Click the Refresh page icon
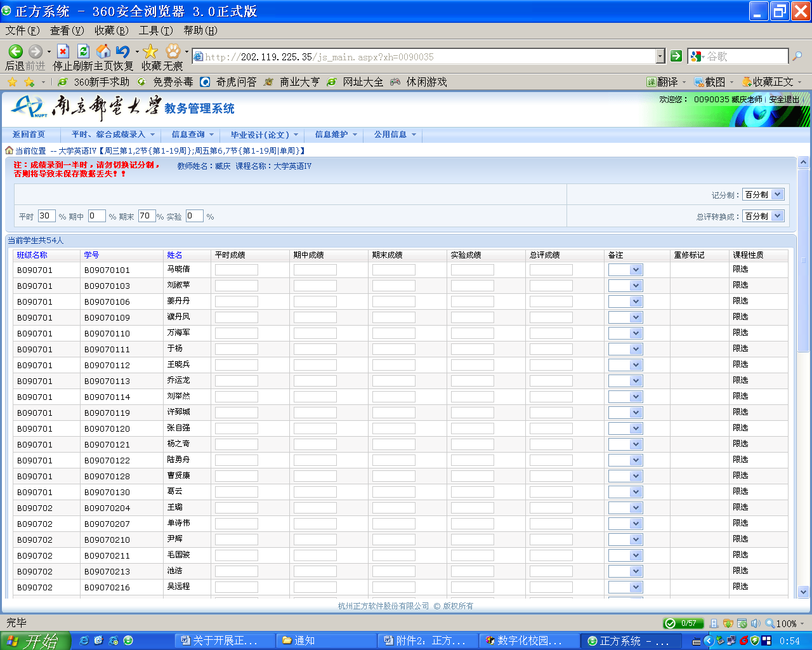This screenshot has width=812, height=650. pyautogui.click(x=83, y=51)
